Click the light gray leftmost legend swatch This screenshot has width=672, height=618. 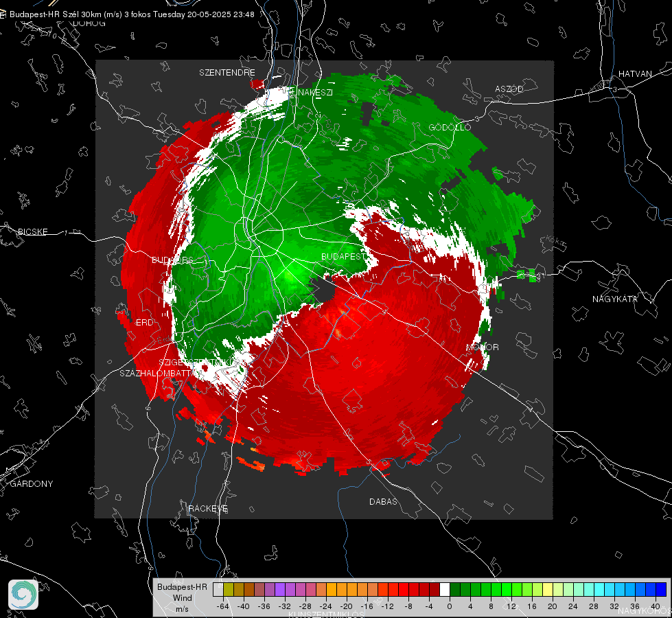click(218, 590)
